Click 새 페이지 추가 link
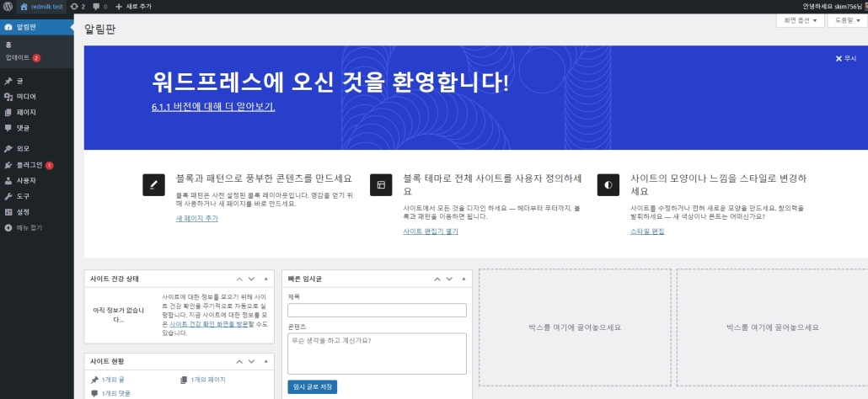The image size is (868, 399). click(x=197, y=218)
